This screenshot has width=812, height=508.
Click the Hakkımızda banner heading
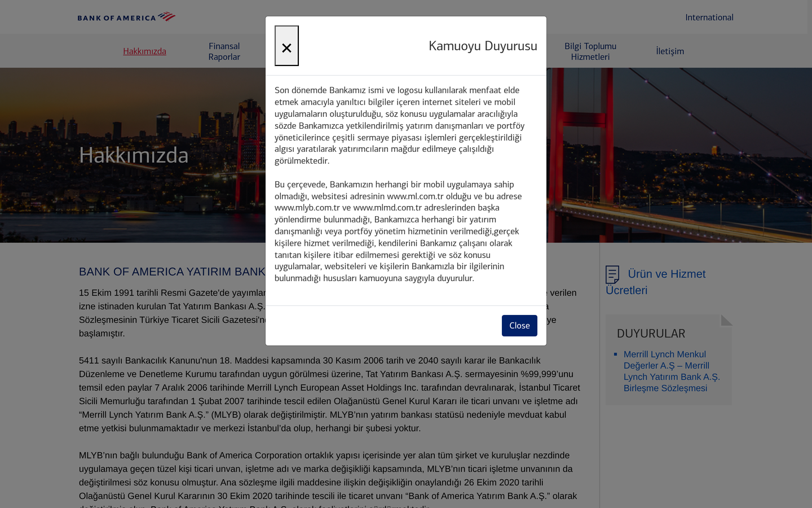[134, 155]
